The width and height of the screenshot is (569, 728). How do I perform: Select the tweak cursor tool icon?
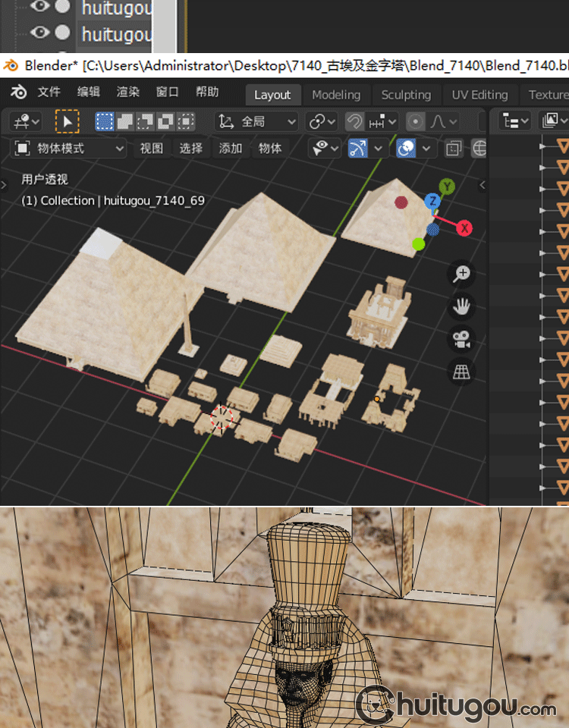(x=68, y=121)
